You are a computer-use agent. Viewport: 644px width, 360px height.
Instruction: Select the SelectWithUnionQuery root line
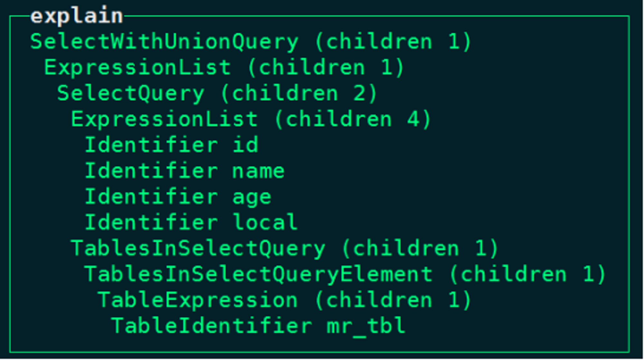(251, 42)
